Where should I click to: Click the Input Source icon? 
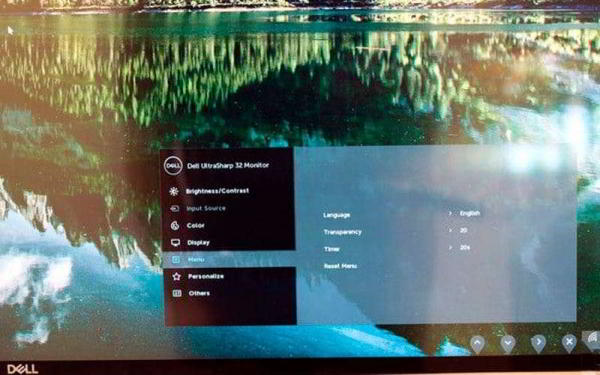[174, 209]
